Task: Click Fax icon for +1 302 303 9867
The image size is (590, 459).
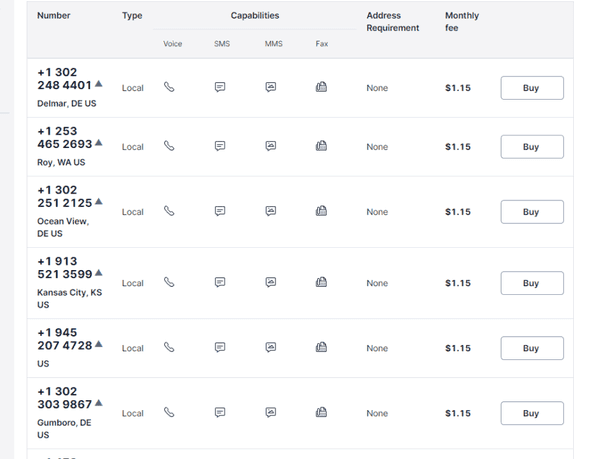Action: click(321, 412)
